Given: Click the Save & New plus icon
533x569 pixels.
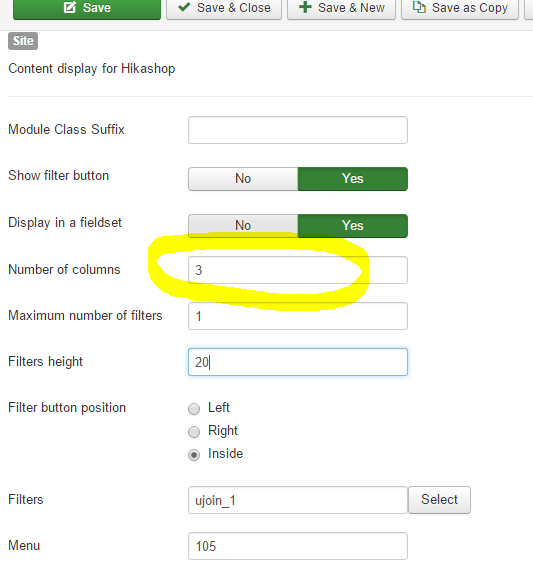Looking at the screenshot, I should pyautogui.click(x=305, y=7).
